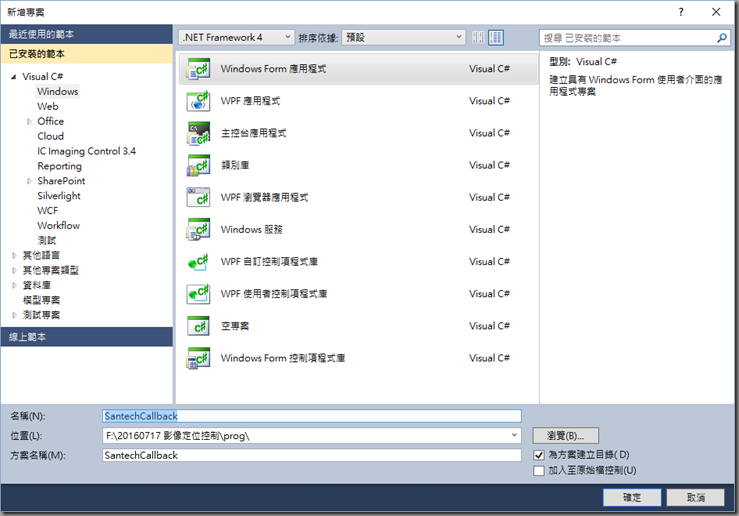Click the 方案名稱 solution name field

(312, 455)
